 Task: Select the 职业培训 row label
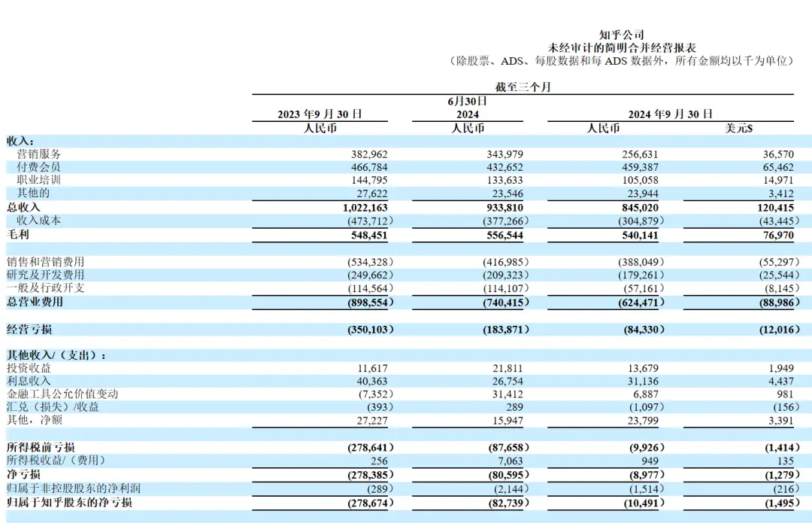coord(39,180)
